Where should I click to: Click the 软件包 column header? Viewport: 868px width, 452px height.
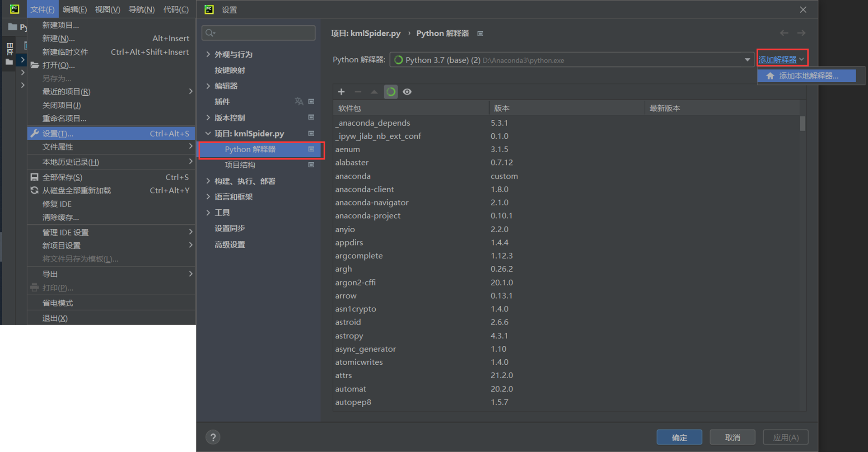click(x=411, y=108)
